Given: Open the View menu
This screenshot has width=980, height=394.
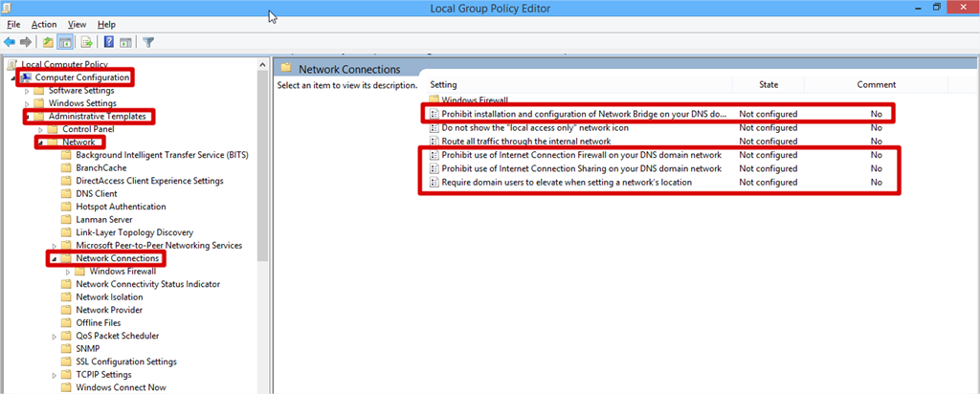Looking at the screenshot, I should pos(78,24).
